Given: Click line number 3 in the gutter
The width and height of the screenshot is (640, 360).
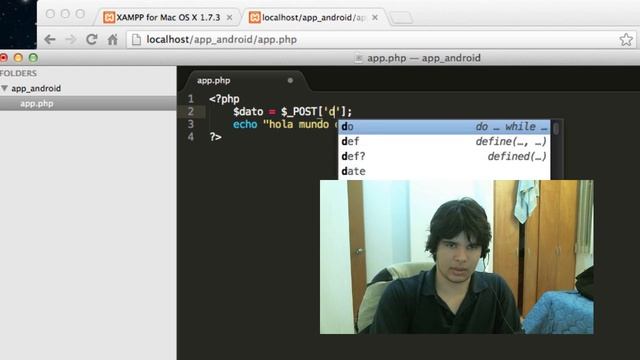Looking at the screenshot, I should pyautogui.click(x=191, y=124).
